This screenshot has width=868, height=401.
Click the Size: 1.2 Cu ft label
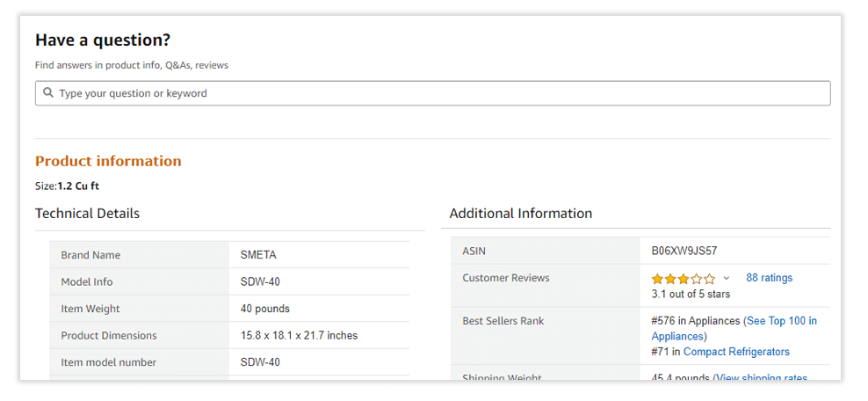pyautogui.click(x=67, y=186)
